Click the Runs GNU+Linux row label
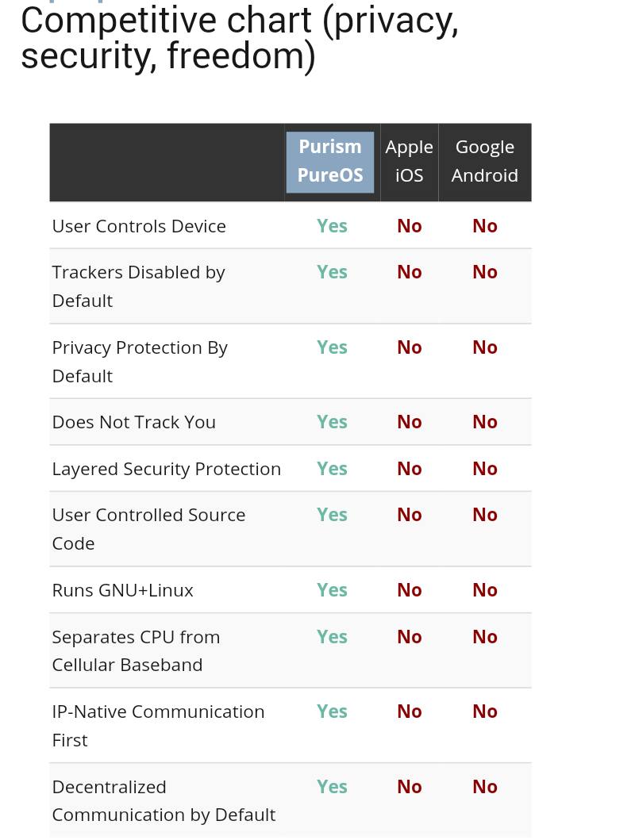This screenshot has height=840, width=635. click(x=122, y=590)
